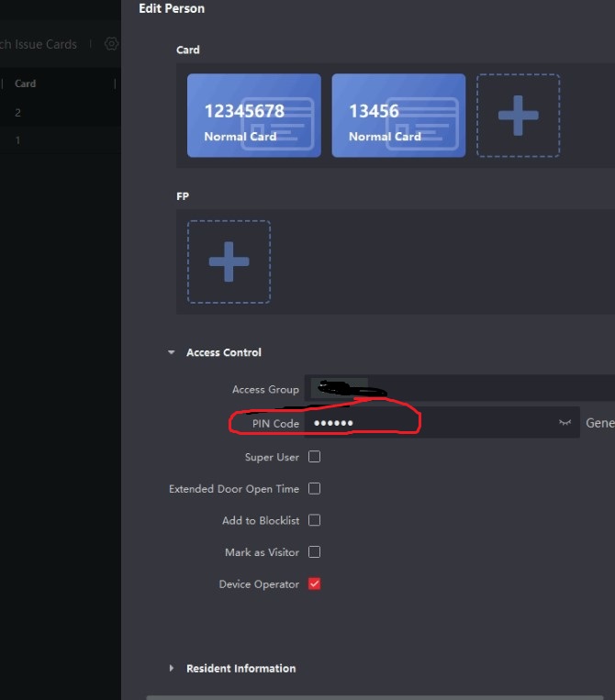Select the table row with card count 2
Screen dimensions: 615x700
(x=55, y=113)
